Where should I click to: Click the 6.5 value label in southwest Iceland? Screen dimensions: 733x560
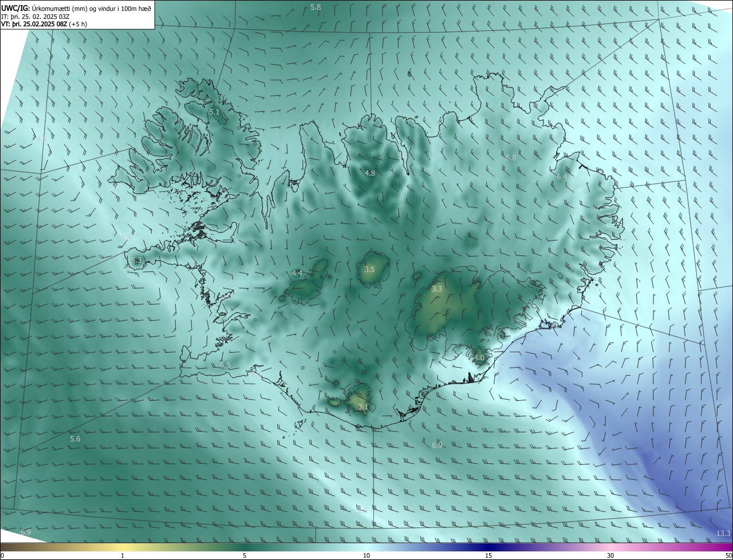click(x=225, y=365)
